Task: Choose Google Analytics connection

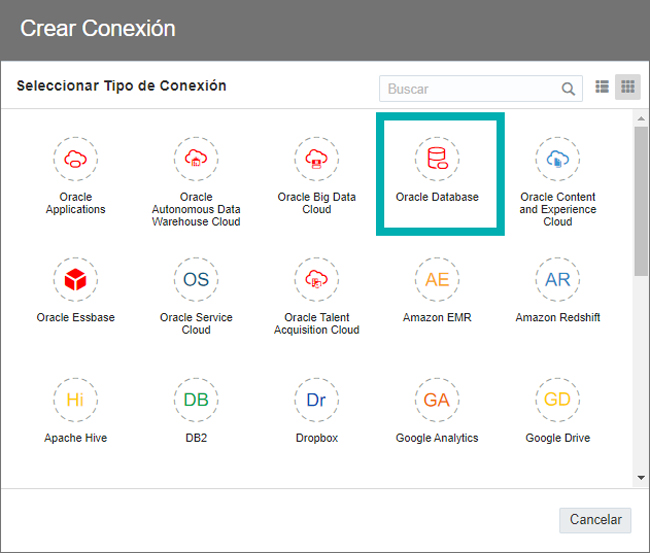Action: coord(437,400)
